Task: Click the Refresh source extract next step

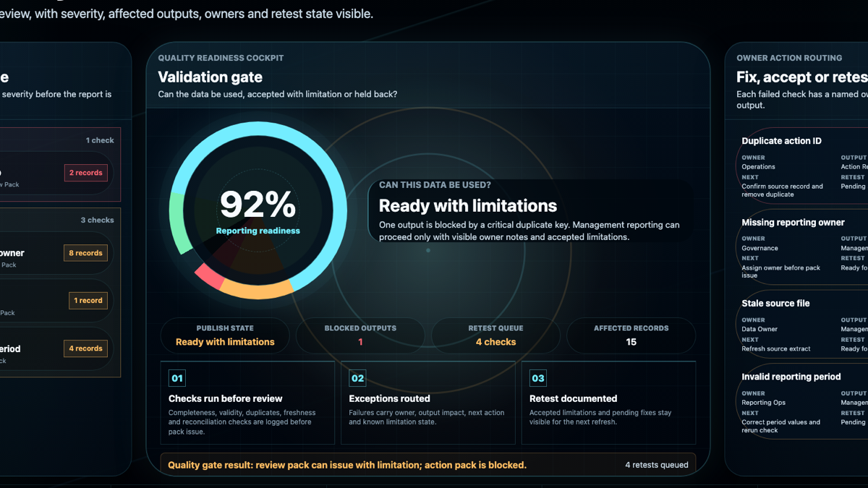Action: tap(776, 348)
